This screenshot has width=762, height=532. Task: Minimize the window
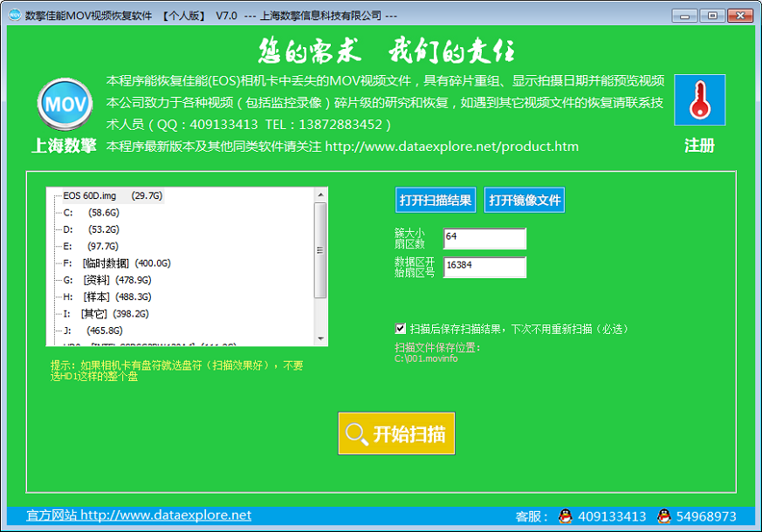pyautogui.click(x=684, y=16)
